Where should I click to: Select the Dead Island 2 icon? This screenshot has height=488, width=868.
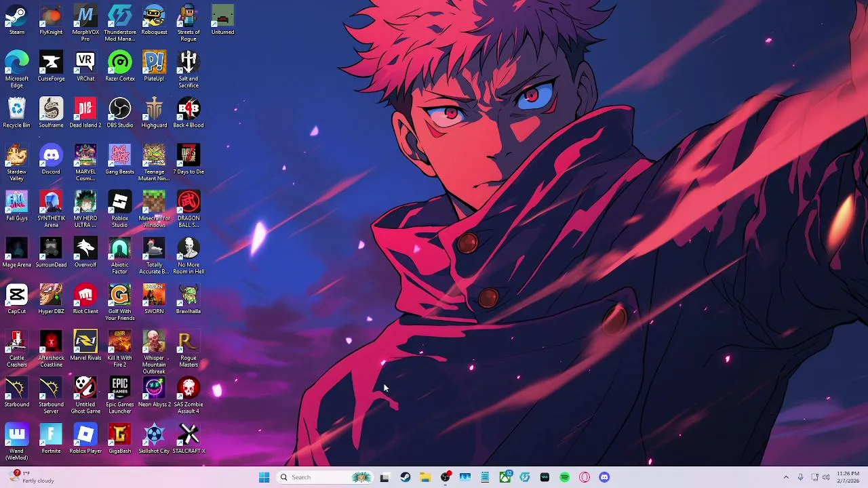point(85,113)
